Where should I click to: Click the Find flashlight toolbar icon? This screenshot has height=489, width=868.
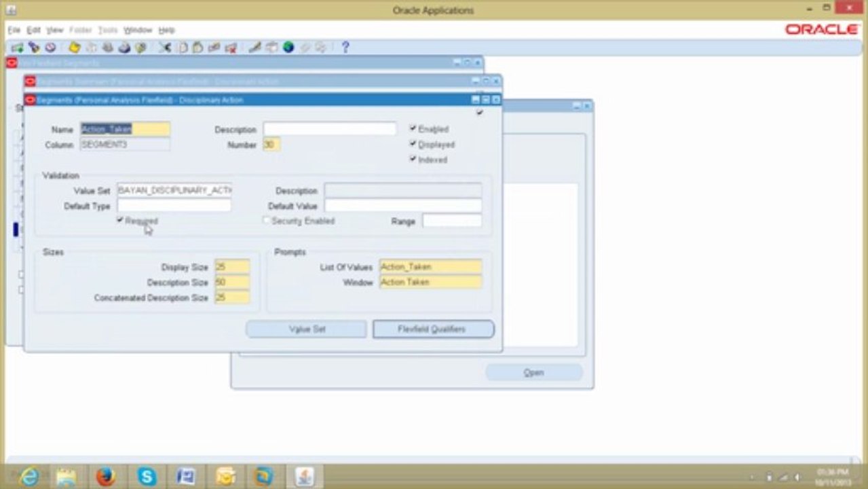tap(33, 48)
